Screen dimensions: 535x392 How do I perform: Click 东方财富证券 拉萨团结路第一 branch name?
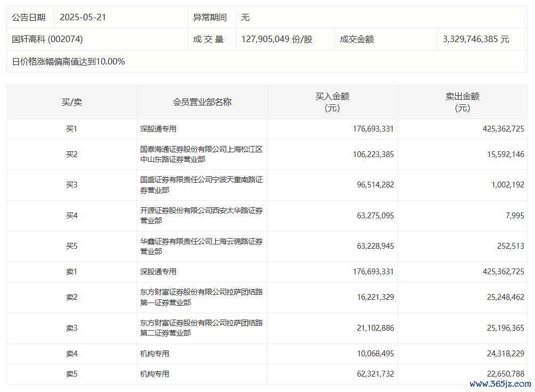(201, 297)
